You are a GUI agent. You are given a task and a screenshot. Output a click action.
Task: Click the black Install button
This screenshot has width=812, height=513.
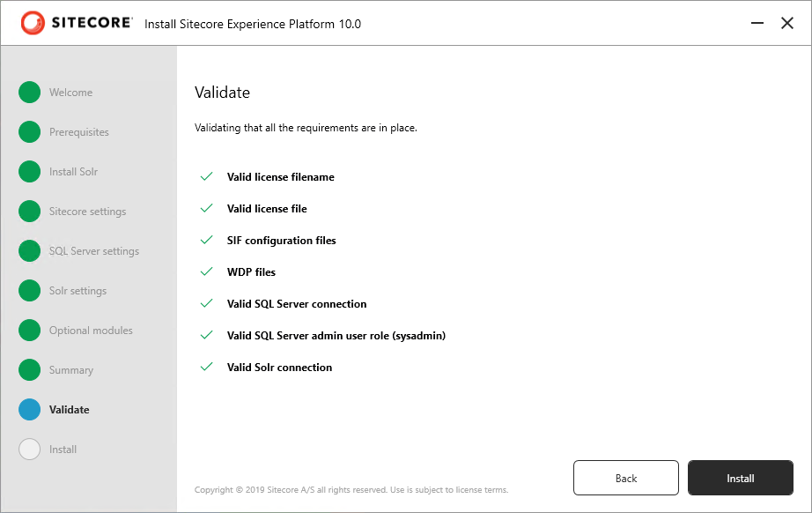tap(740, 478)
